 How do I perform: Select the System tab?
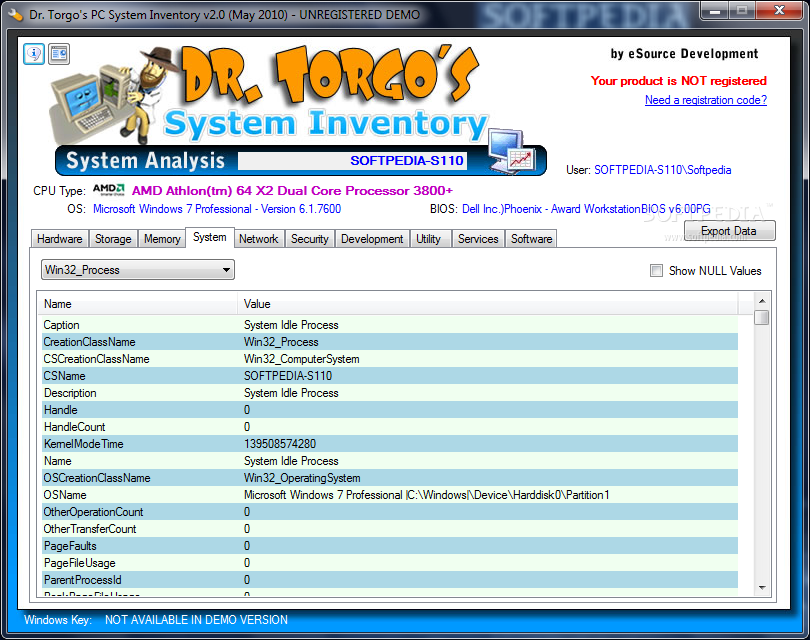210,237
